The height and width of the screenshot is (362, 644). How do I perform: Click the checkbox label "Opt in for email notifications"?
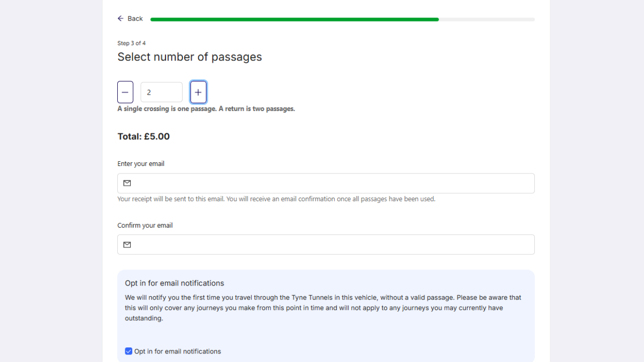tap(178, 351)
